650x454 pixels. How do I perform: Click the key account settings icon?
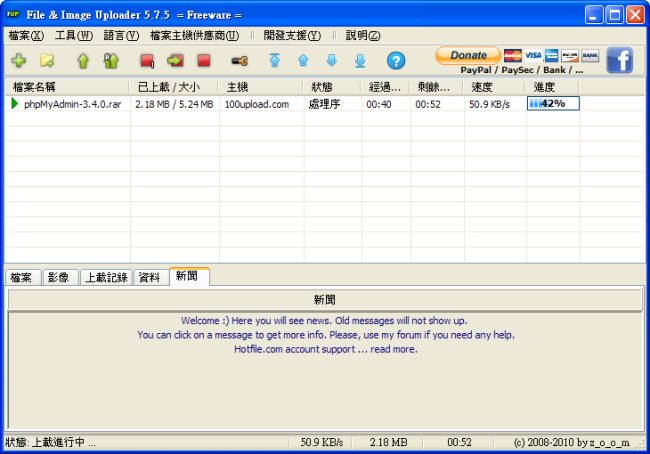tap(239, 61)
